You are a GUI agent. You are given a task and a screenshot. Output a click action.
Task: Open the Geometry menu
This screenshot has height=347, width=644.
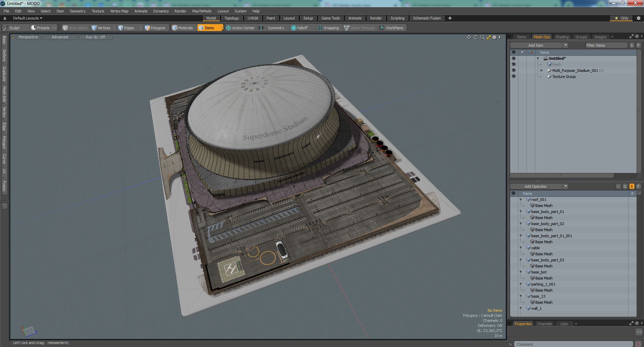coord(78,11)
